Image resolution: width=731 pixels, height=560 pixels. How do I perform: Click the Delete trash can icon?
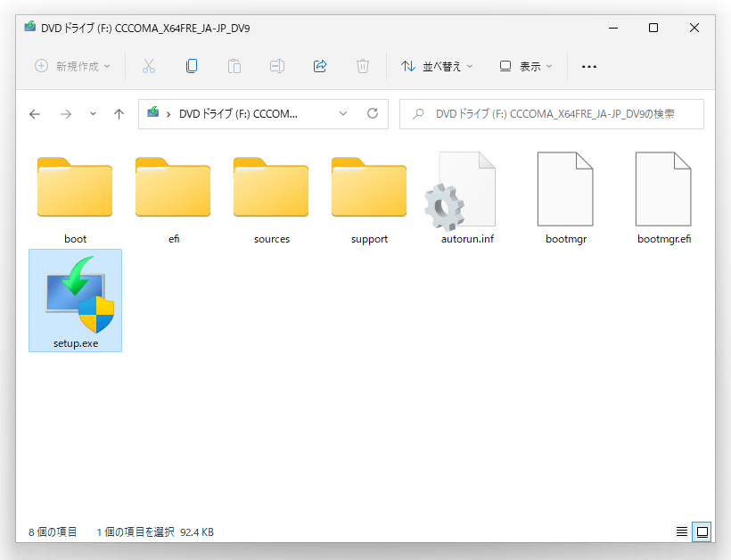pos(363,66)
